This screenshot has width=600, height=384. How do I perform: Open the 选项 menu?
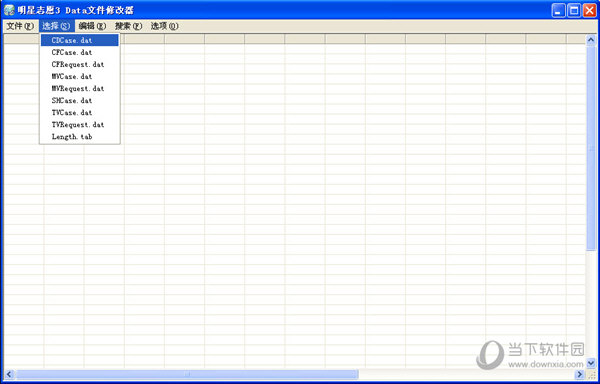tap(164, 26)
